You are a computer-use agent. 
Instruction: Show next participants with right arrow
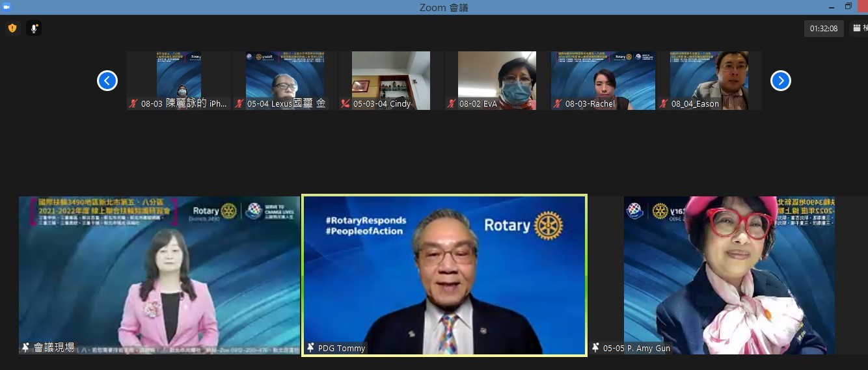pyautogui.click(x=780, y=81)
